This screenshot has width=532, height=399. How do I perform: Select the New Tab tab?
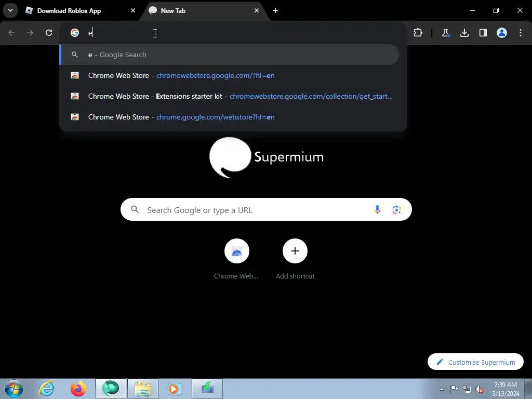coord(205,10)
